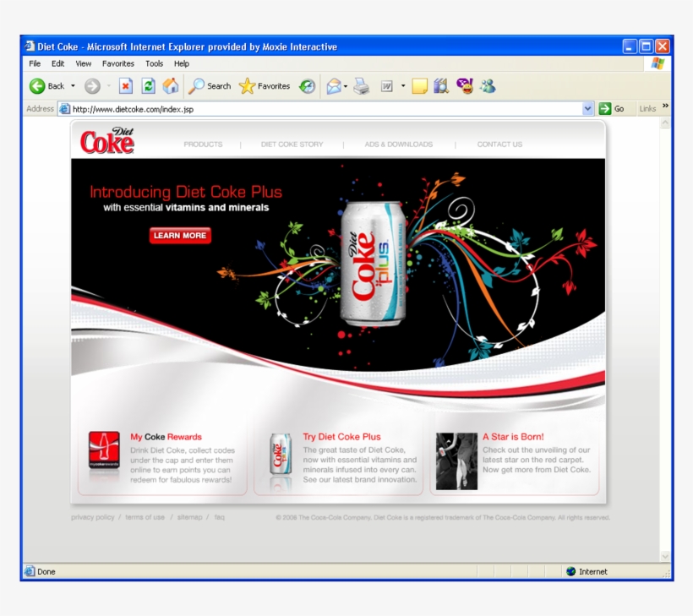Open the My Coke Rewards heading link
693x616 pixels.
click(166, 437)
